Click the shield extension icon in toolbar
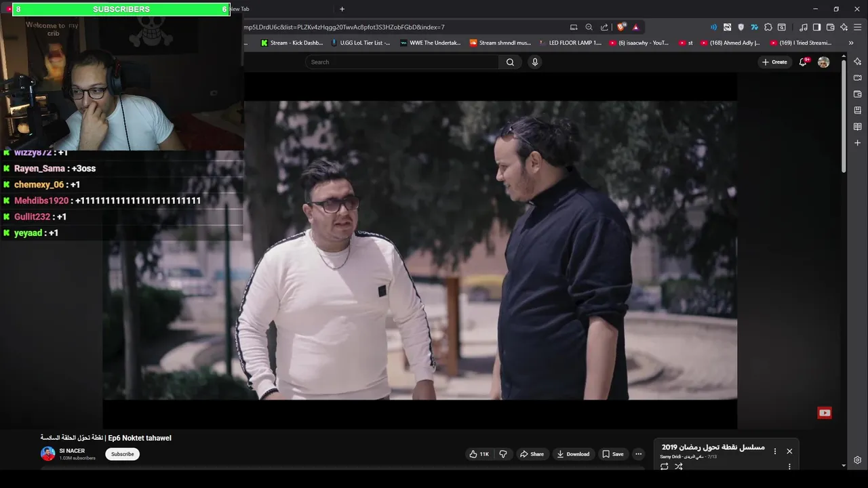Screen dimensions: 868x488 741,27
